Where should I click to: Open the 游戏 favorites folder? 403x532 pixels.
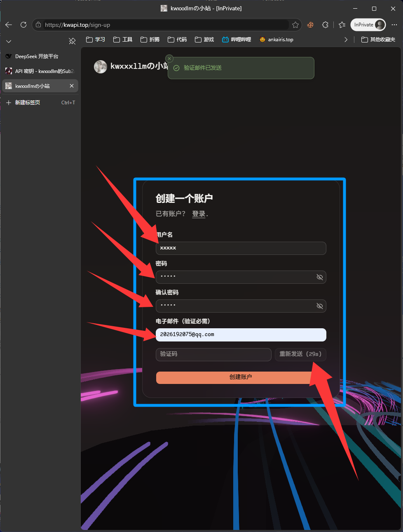click(204, 40)
